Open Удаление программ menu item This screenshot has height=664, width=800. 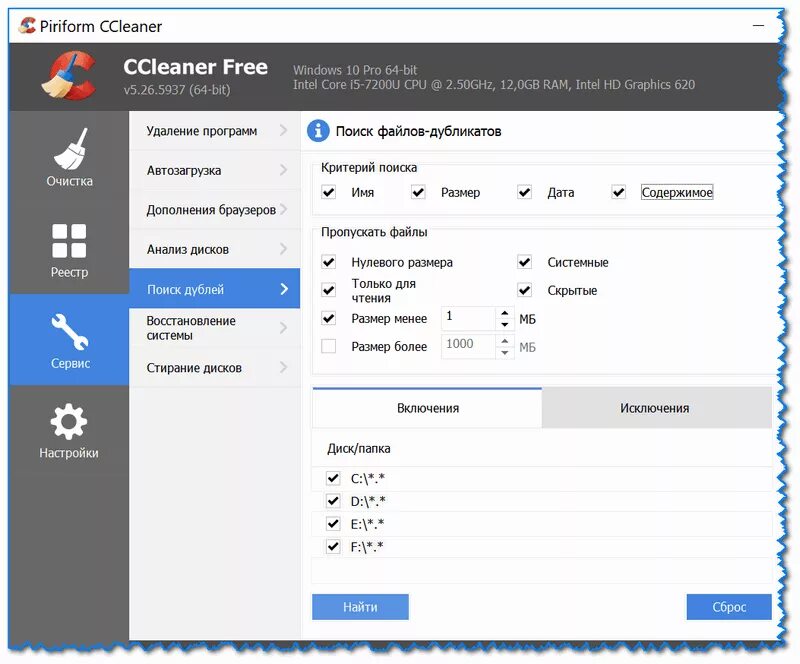click(214, 131)
